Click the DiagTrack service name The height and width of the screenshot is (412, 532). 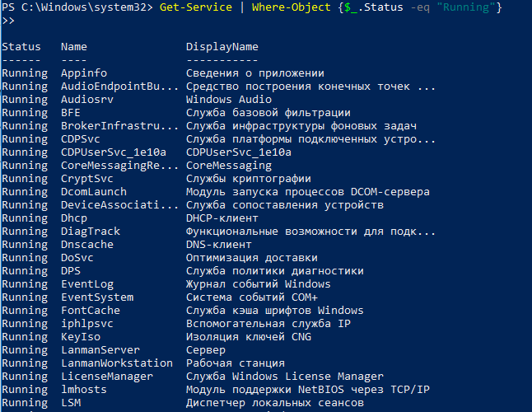91,232
